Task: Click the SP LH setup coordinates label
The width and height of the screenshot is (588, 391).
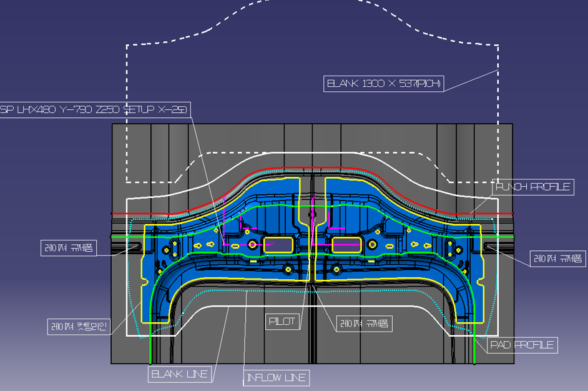Action: (94, 109)
